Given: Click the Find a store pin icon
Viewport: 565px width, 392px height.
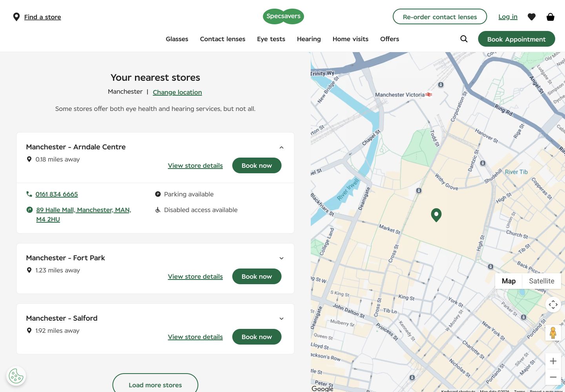Looking at the screenshot, I should point(16,17).
